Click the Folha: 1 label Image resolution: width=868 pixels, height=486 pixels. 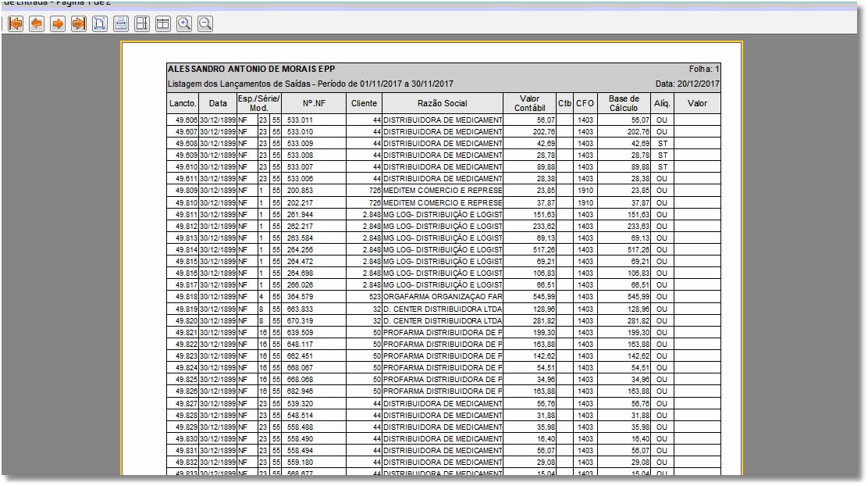(x=703, y=69)
